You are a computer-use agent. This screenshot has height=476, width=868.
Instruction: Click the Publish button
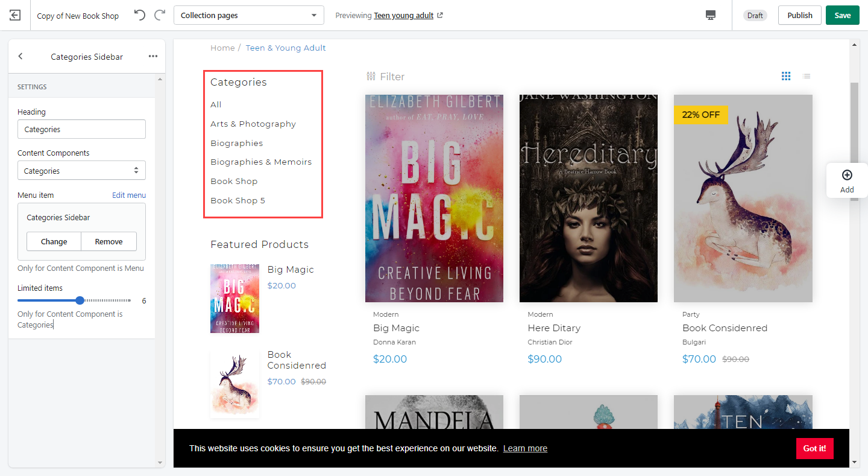point(800,15)
